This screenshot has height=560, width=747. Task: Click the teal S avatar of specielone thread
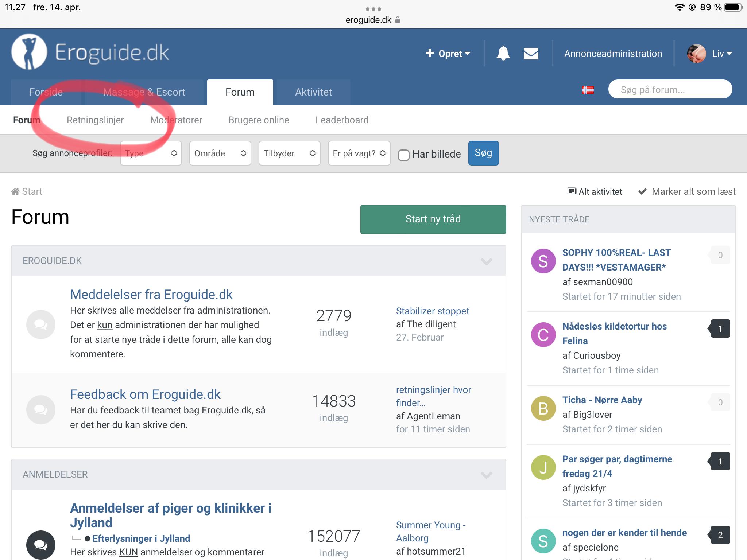coord(543,541)
